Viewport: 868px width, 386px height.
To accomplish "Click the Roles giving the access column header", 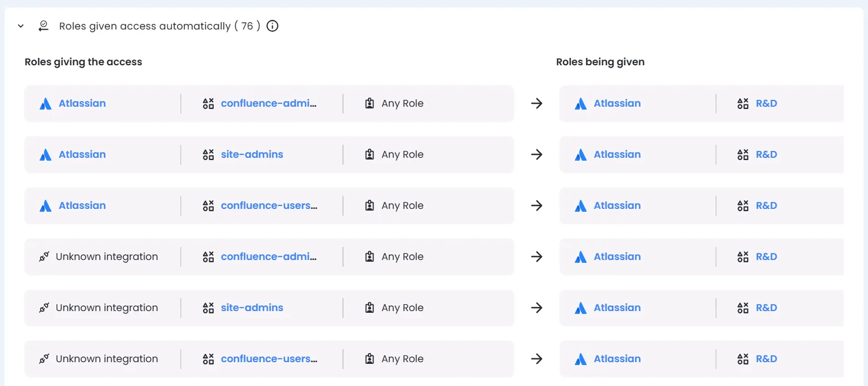I will tap(83, 61).
